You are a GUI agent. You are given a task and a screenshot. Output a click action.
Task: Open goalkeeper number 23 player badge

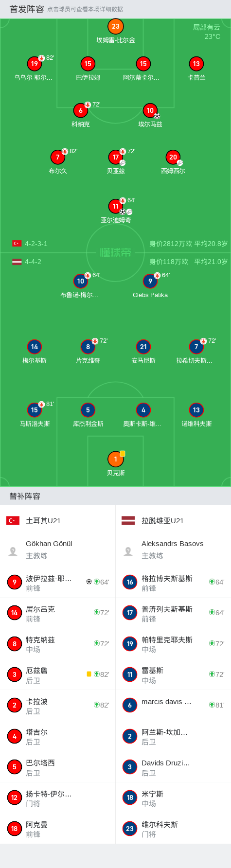115,26
